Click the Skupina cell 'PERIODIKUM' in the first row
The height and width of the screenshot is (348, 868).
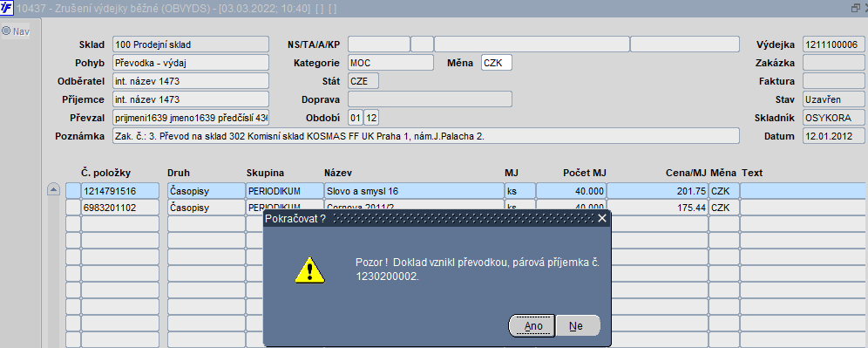[284, 191]
